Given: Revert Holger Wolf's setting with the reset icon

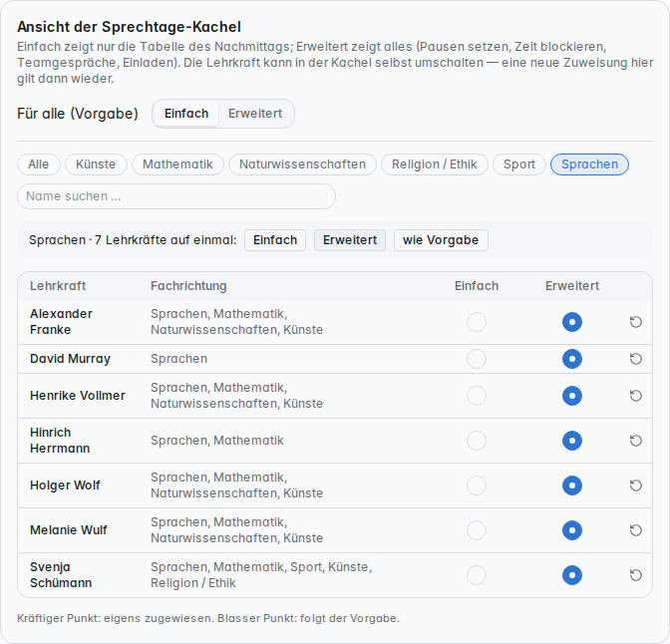Looking at the screenshot, I should tap(636, 485).
